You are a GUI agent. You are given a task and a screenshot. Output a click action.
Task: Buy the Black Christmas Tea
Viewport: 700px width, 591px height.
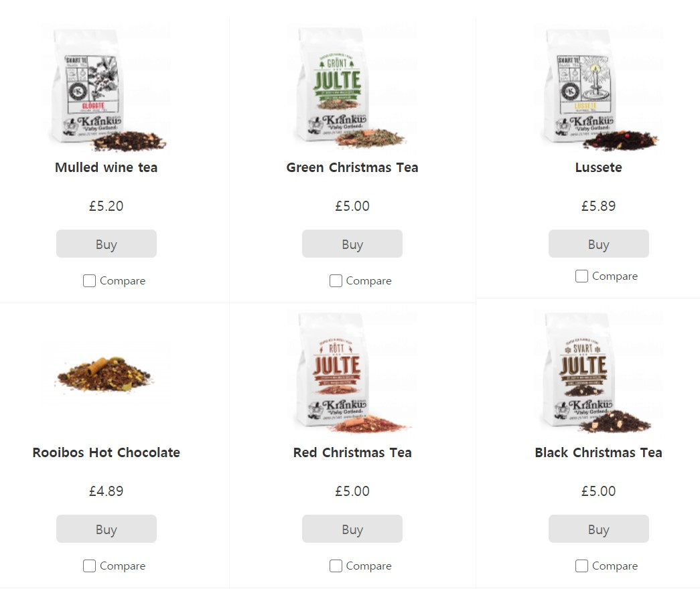click(x=599, y=529)
